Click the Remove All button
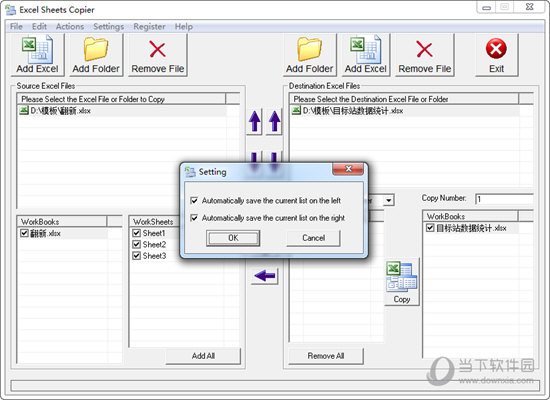This screenshot has width=550, height=400. (x=326, y=356)
